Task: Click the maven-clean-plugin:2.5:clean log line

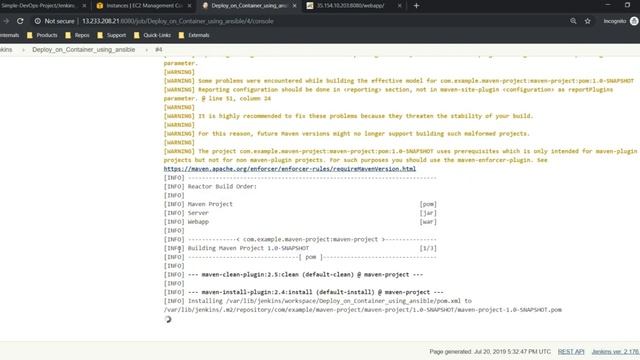Action: tap(293, 274)
